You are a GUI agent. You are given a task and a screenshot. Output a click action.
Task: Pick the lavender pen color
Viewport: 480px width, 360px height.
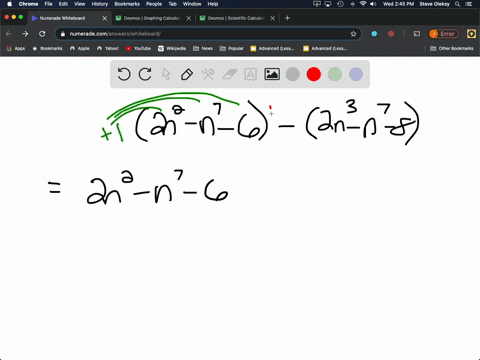pos(356,74)
